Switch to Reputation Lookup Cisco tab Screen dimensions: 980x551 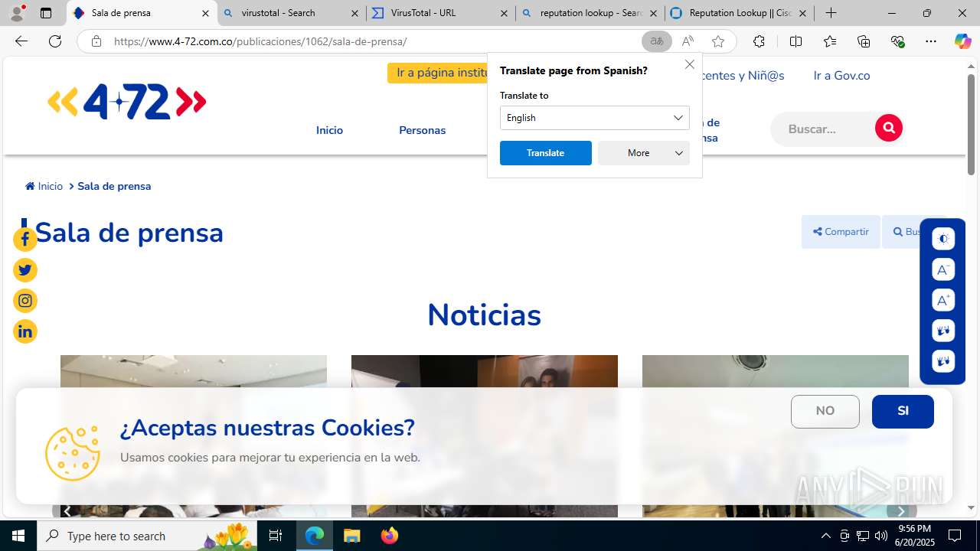739,13
